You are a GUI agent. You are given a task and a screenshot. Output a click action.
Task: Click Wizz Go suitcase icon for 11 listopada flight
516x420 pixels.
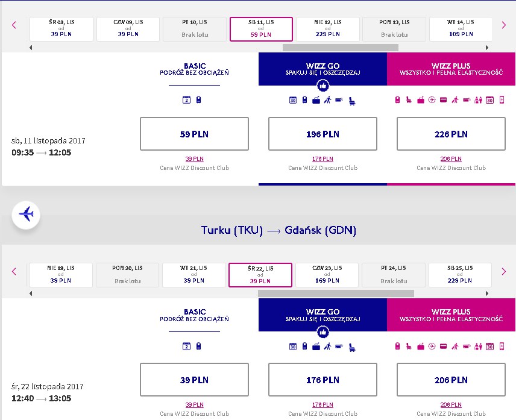click(316, 100)
